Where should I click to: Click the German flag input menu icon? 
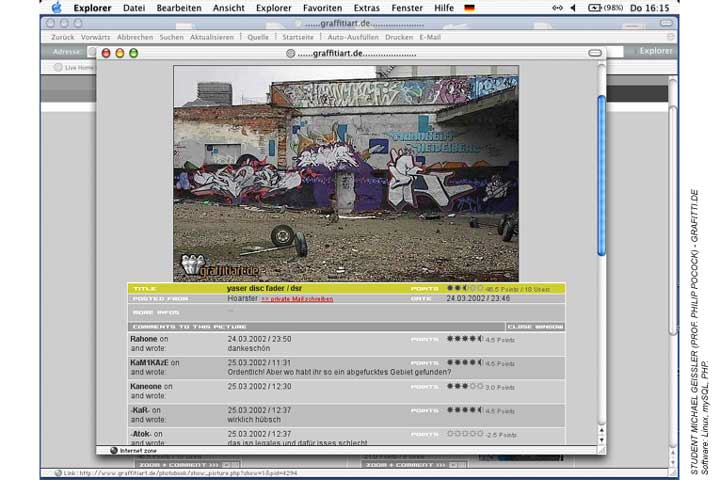coord(469,7)
